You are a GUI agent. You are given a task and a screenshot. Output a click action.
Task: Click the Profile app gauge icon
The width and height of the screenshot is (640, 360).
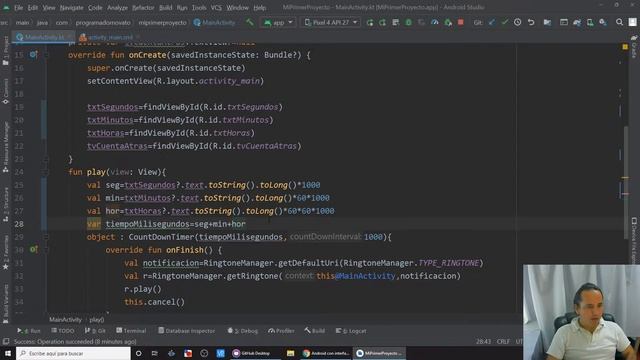pos(435,22)
